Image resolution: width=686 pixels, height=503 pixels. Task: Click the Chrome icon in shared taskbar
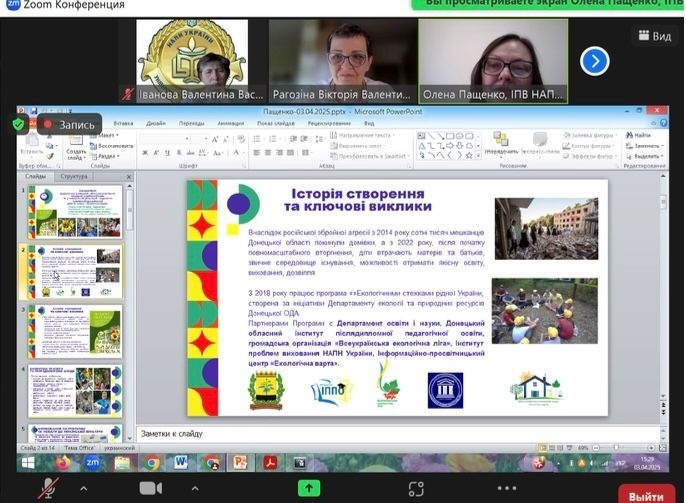[x=152, y=462]
